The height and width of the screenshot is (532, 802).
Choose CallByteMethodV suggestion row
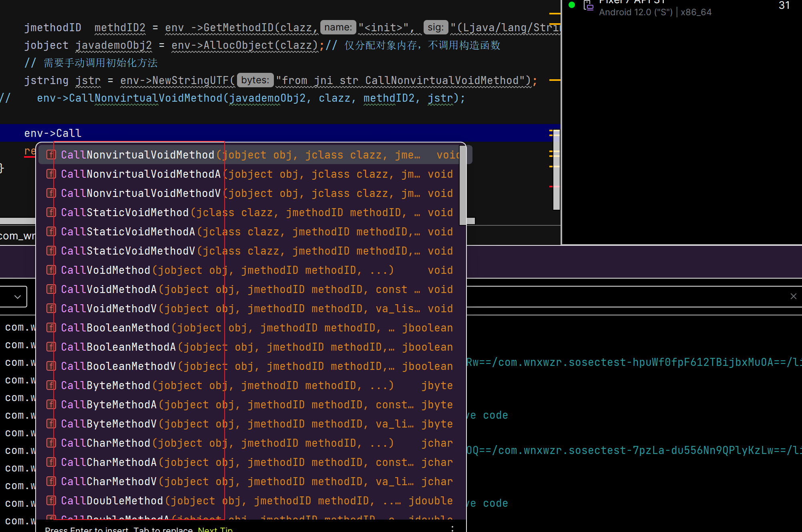click(x=251, y=424)
